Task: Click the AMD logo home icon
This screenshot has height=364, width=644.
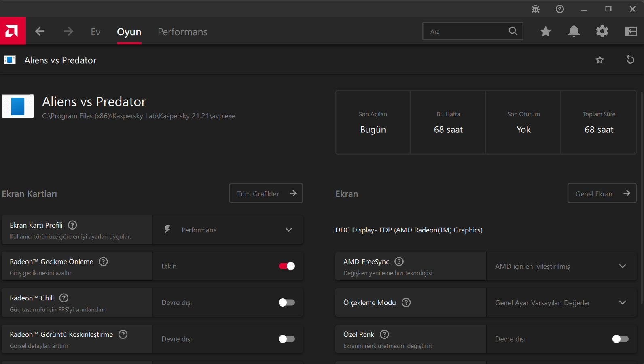Action: click(x=13, y=31)
